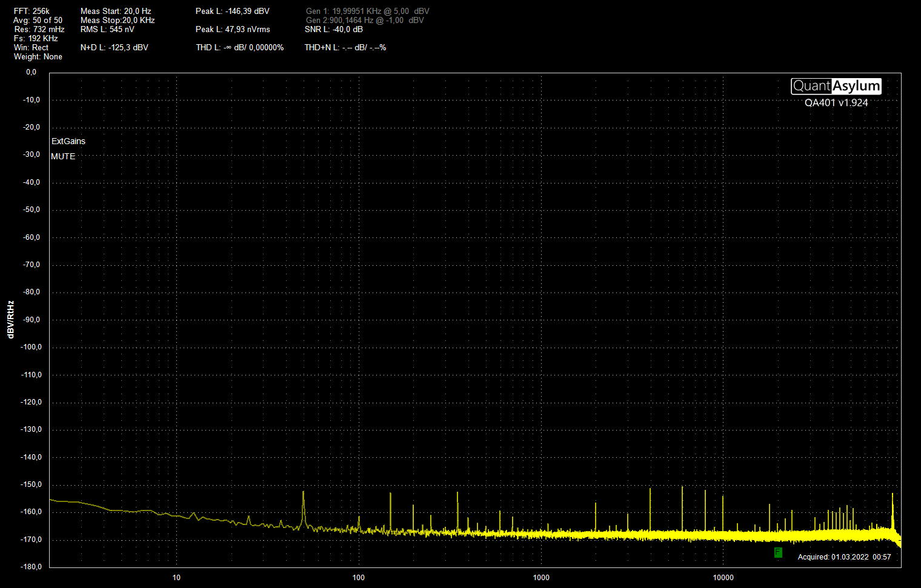Click the 'Res: 732 mHz' value
Image resolution: width=921 pixels, height=588 pixels.
pyautogui.click(x=39, y=29)
